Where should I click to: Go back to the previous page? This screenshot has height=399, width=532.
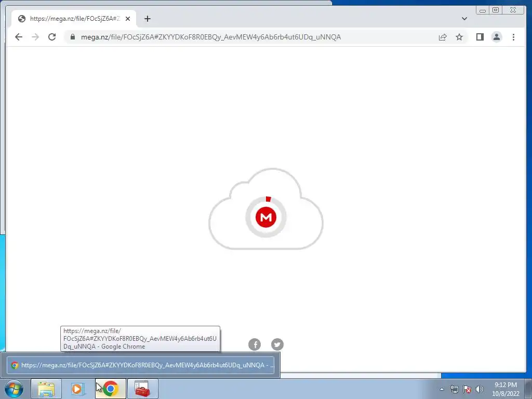coord(19,37)
